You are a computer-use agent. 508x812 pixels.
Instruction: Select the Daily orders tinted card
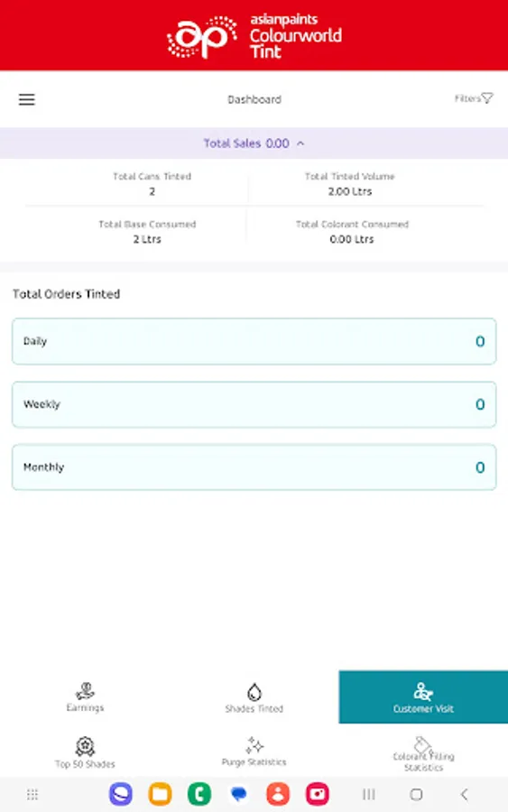(x=254, y=341)
